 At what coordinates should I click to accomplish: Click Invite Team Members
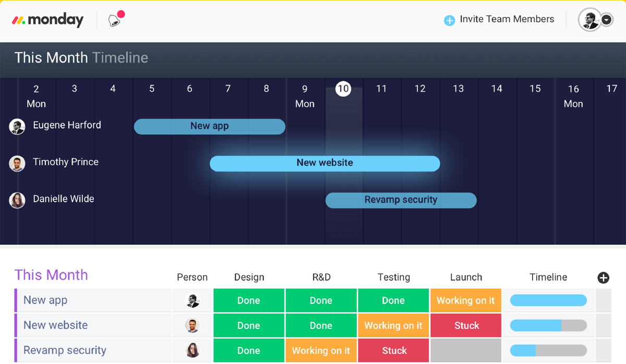507,19
